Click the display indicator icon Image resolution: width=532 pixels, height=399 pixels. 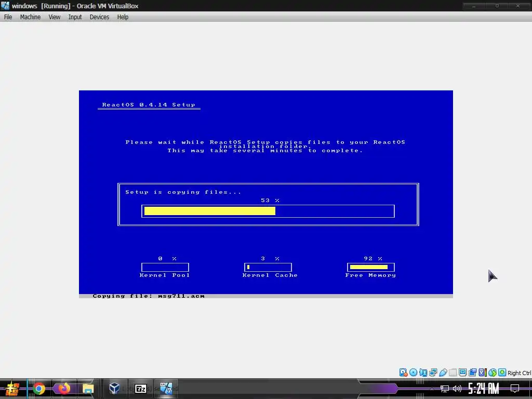pos(463,373)
